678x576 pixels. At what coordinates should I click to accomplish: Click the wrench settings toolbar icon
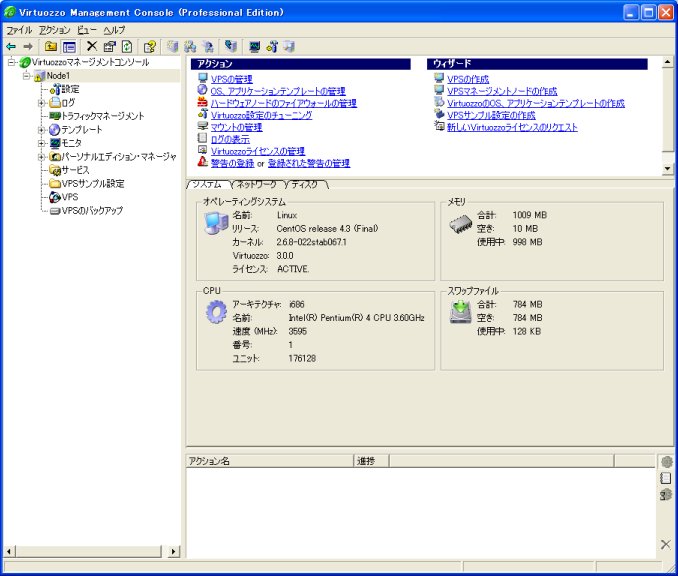(272, 46)
